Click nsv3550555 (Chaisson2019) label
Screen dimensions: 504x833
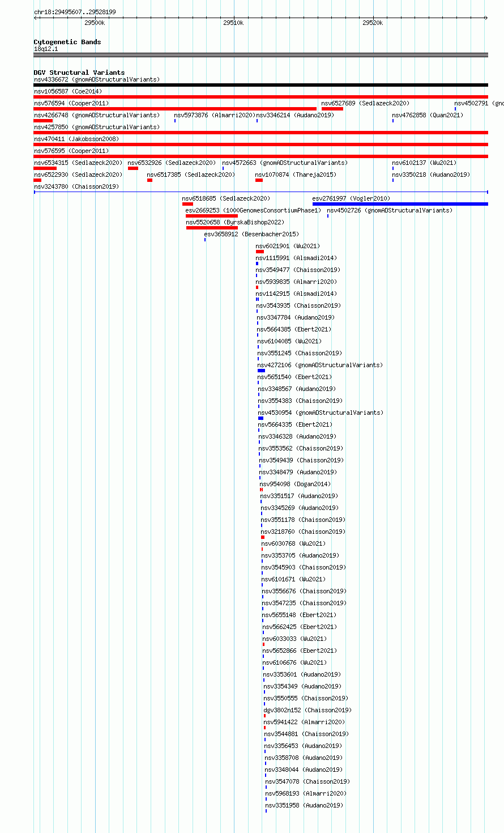coord(306,698)
